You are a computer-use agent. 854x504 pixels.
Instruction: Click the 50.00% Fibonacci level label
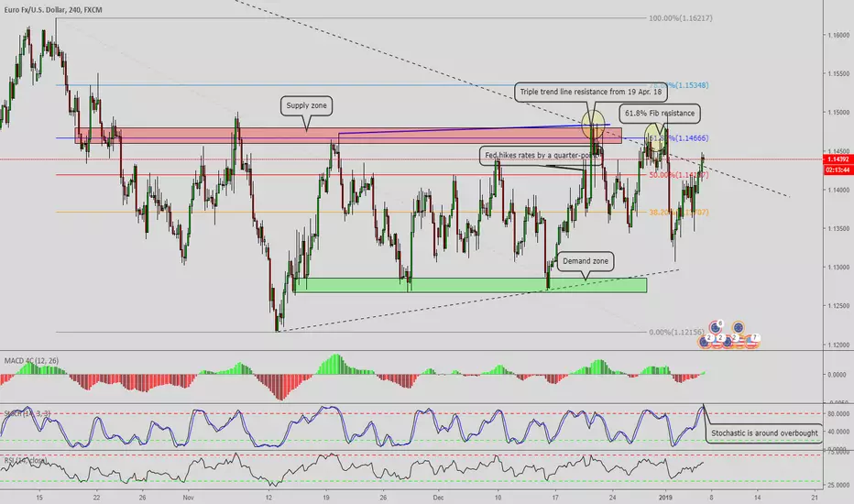(x=679, y=175)
